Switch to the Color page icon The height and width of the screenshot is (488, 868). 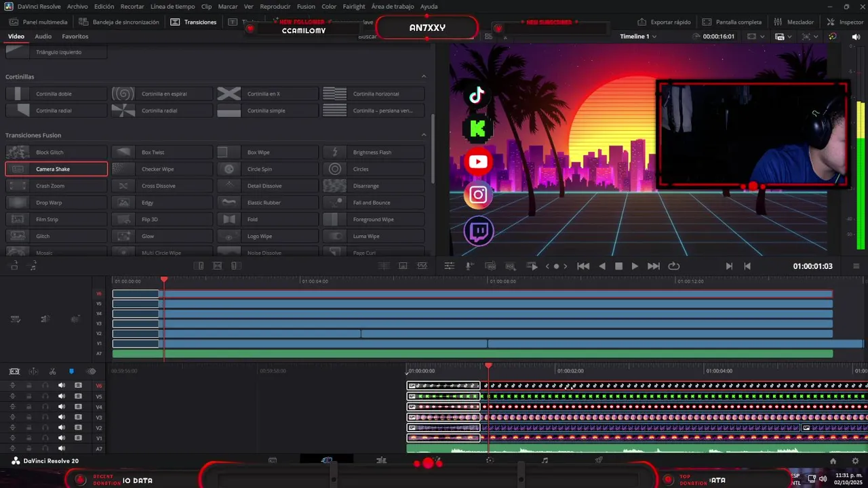[490, 460]
